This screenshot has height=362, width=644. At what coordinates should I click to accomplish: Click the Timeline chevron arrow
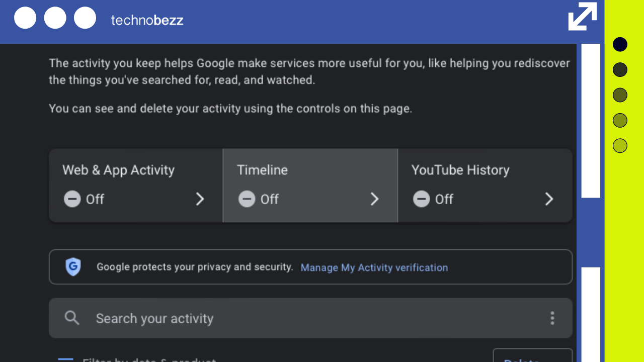(374, 200)
